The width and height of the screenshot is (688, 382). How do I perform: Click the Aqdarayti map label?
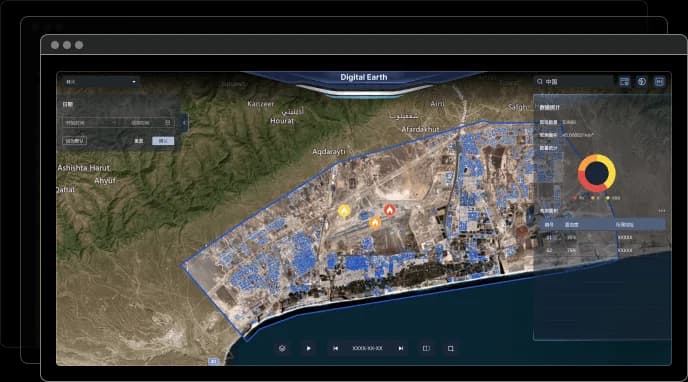coord(329,152)
